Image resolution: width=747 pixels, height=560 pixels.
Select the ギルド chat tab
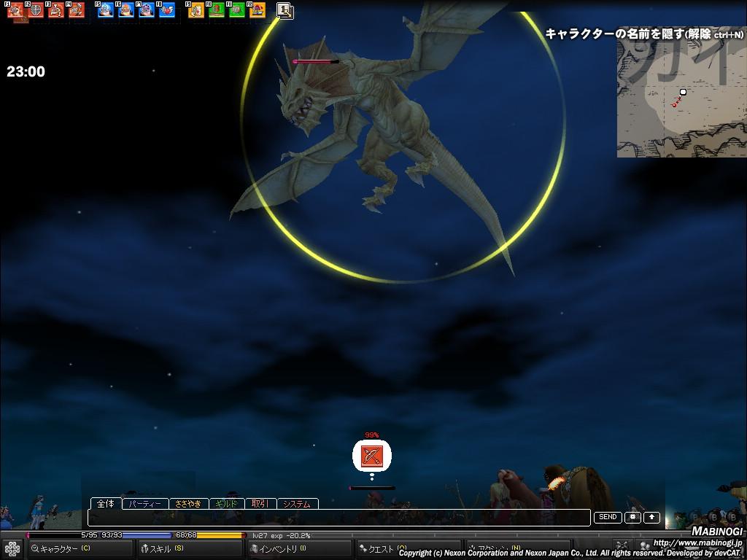click(227, 504)
